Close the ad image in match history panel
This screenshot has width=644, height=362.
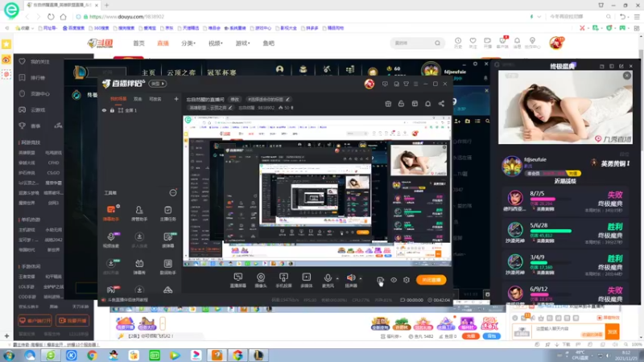[627, 76]
